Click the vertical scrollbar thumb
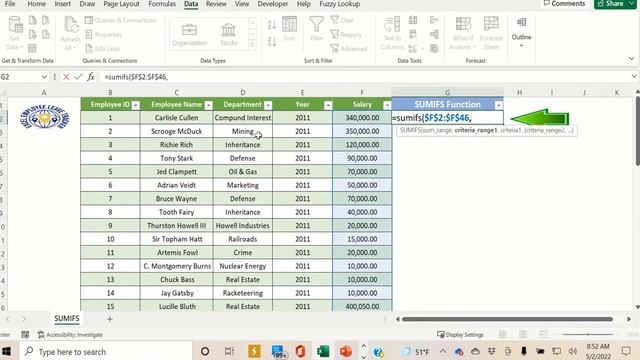Screen dimensions: 640x360 [637, 131]
